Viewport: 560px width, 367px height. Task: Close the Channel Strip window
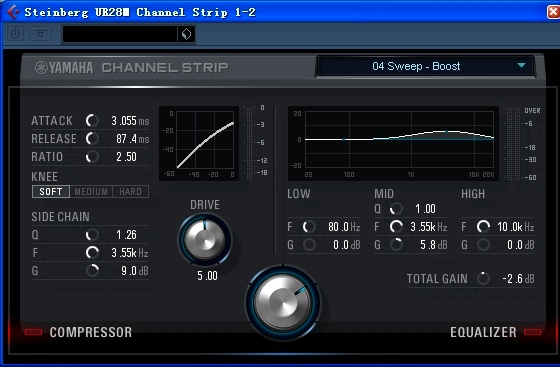(x=553, y=12)
